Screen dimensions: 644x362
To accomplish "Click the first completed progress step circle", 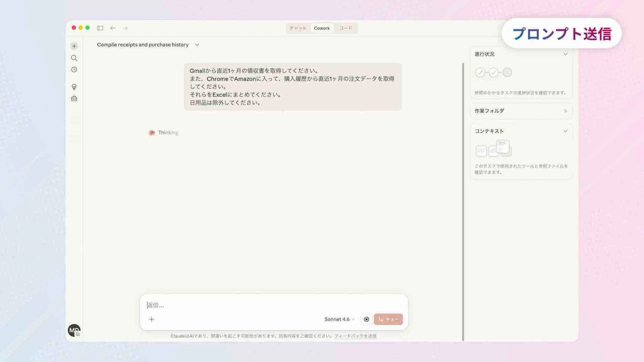I will 480,72.
